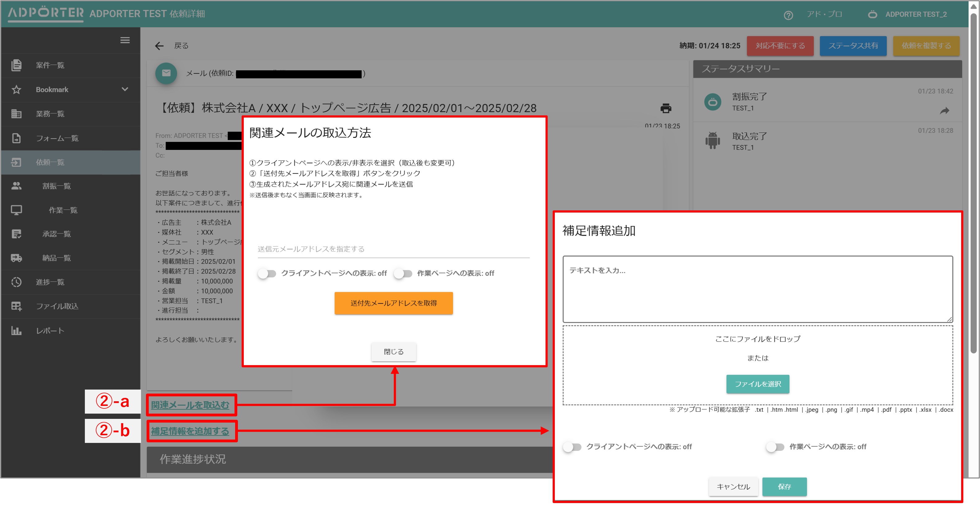Collapse the Bookmark section chevron
Viewport: 980px width, 508px height.
[x=125, y=89]
